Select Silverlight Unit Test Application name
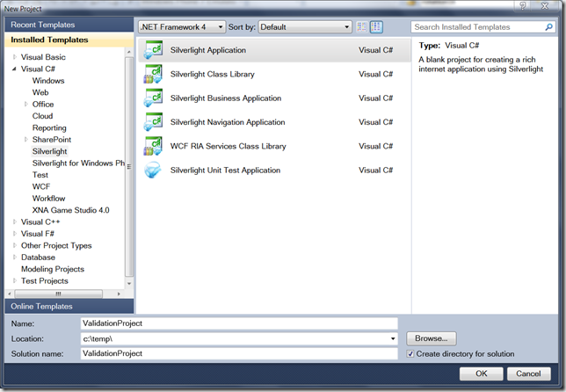 coord(225,170)
